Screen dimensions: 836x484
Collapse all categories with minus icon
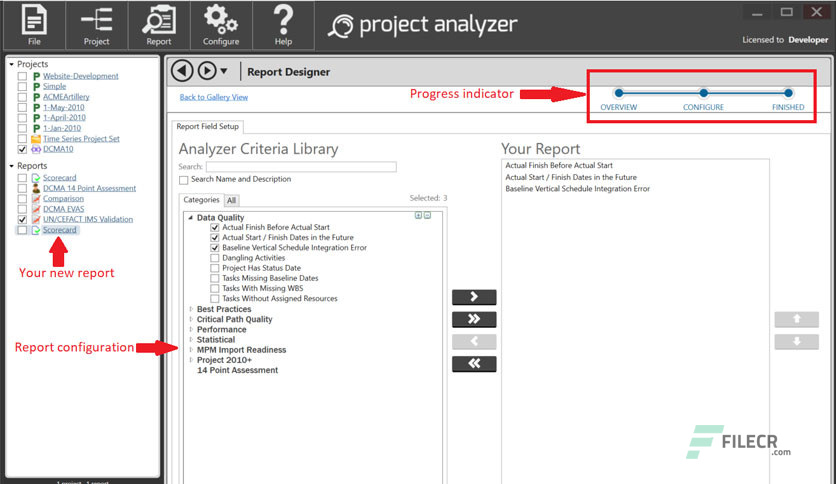click(428, 215)
